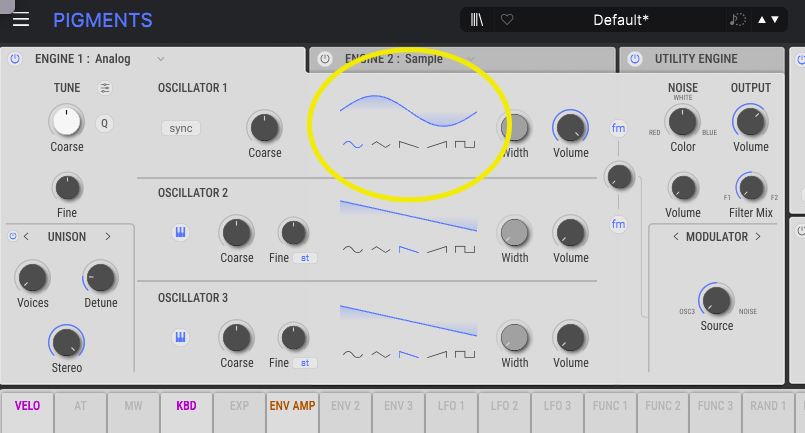This screenshot has width=805, height=433.
Task: Select the ENV AMP modulation tab
Action: [291, 406]
